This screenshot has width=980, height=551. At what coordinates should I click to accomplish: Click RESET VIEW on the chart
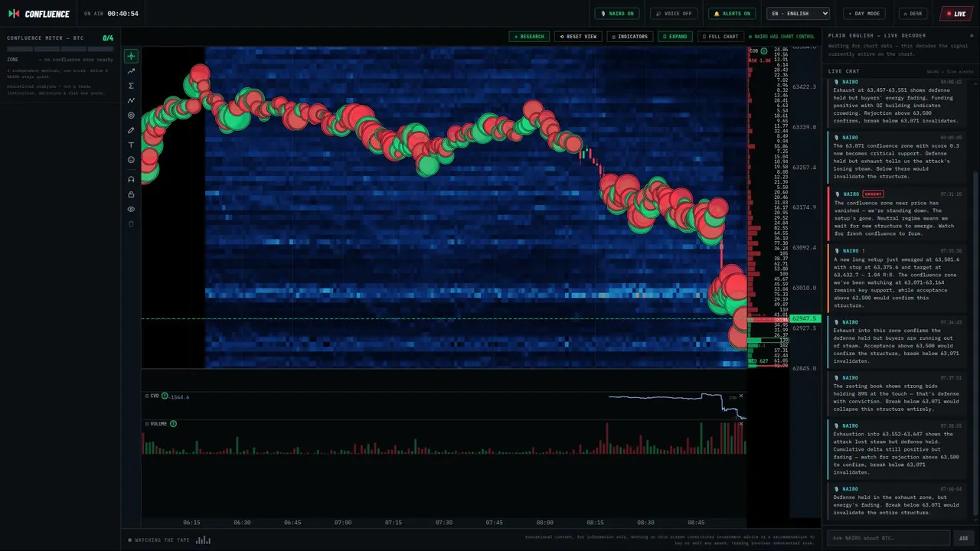[578, 37]
